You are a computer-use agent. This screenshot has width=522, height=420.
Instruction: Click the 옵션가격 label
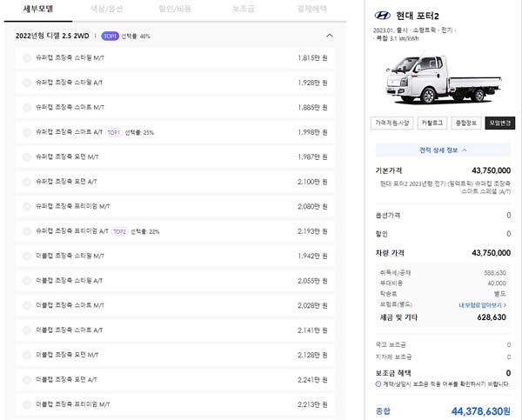click(x=388, y=216)
